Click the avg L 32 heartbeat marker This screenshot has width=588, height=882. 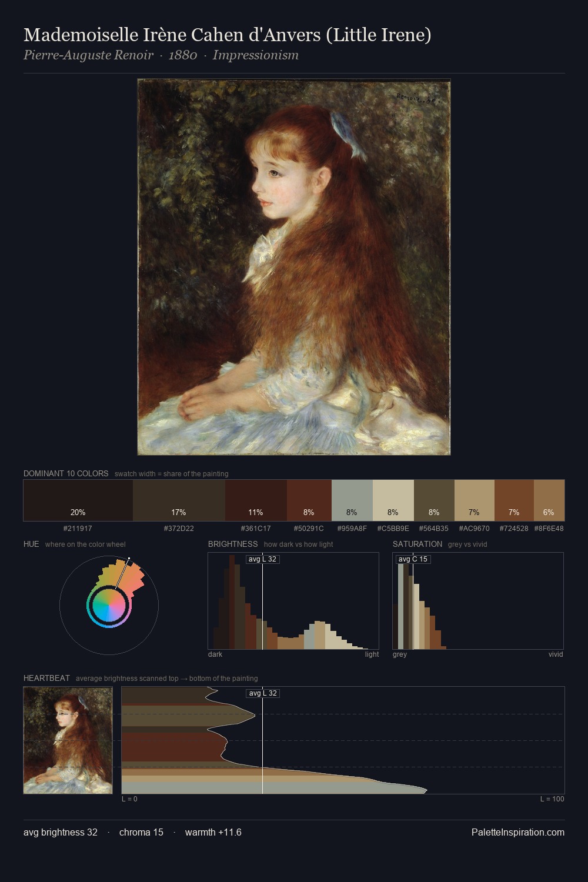pyautogui.click(x=263, y=693)
